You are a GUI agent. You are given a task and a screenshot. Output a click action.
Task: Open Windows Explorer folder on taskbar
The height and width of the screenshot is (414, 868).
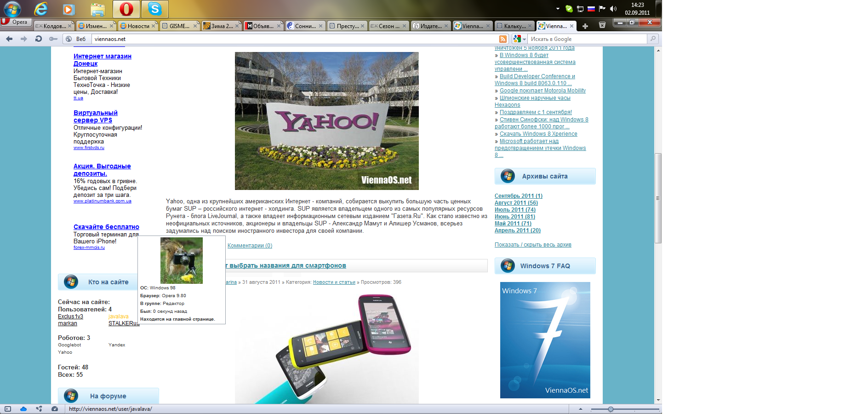[x=97, y=9]
